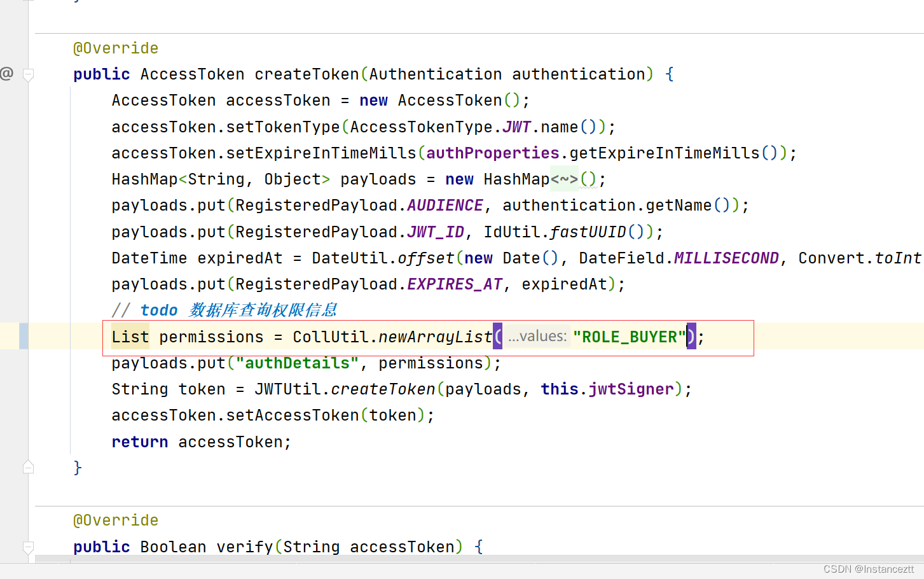Click the CollUtil class reference
The image size is (924, 579).
pyautogui.click(x=331, y=337)
